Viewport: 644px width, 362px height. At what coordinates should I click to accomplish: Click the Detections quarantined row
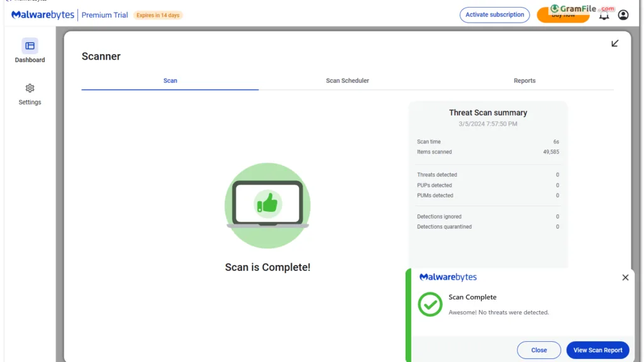click(x=488, y=227)
